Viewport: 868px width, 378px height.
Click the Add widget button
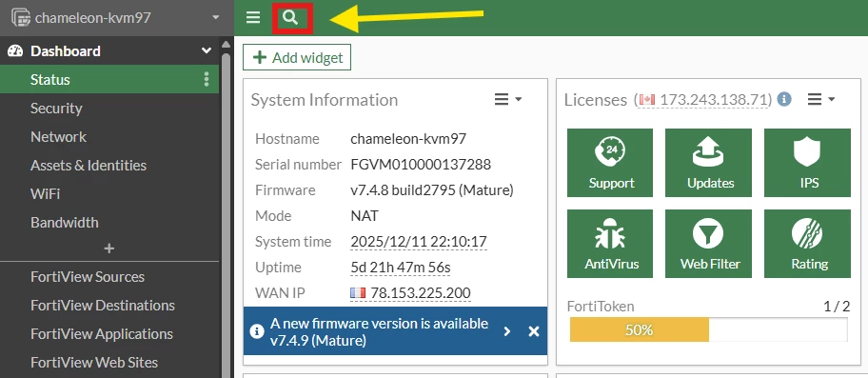(297, 57)
